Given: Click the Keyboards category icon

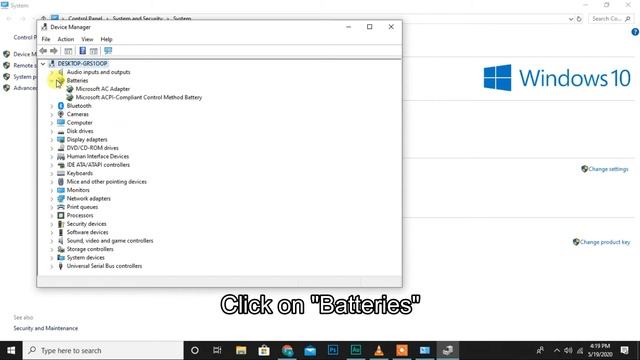Looking at the screenshot, I should coord(61,173).
